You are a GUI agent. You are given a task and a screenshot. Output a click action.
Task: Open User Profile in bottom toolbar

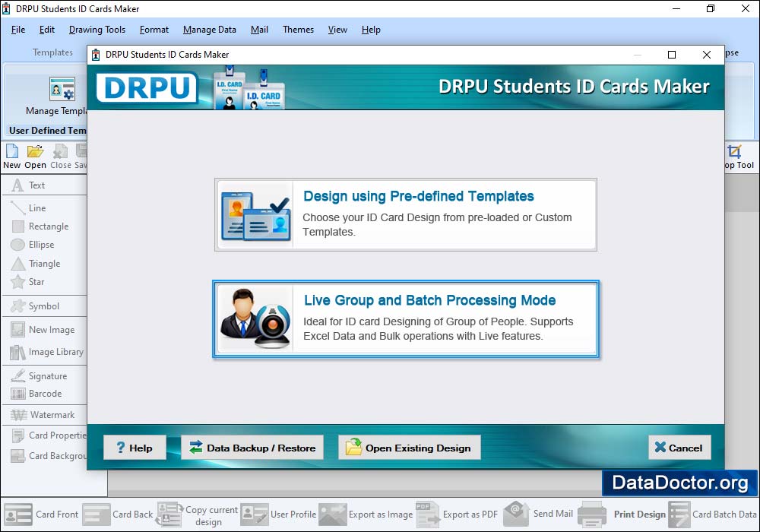(x=278, y=515)
